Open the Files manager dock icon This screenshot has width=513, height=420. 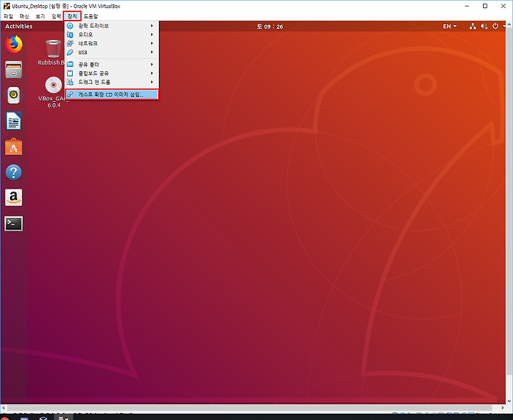point(14,70)
